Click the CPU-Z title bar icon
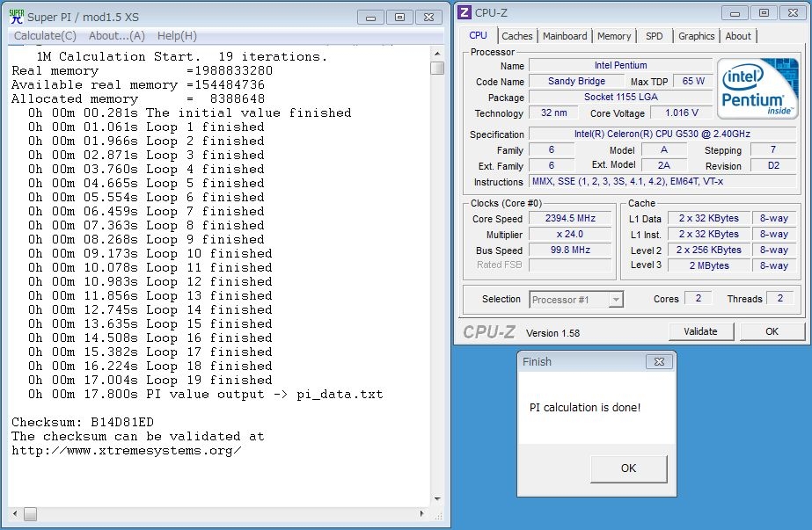This screenshot has height=530, width=812. point(465,11)
